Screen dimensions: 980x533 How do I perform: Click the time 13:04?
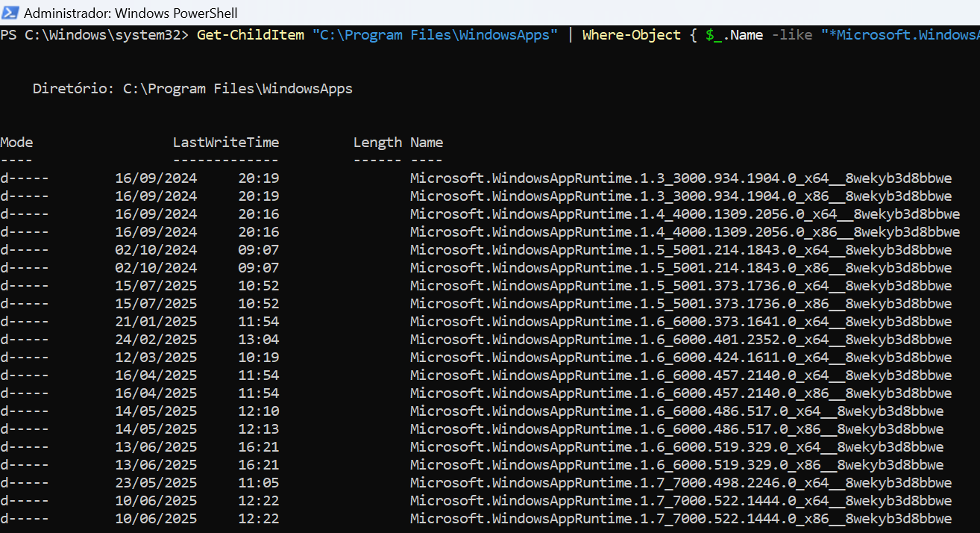pyautogui.click(x=259, y=340)
